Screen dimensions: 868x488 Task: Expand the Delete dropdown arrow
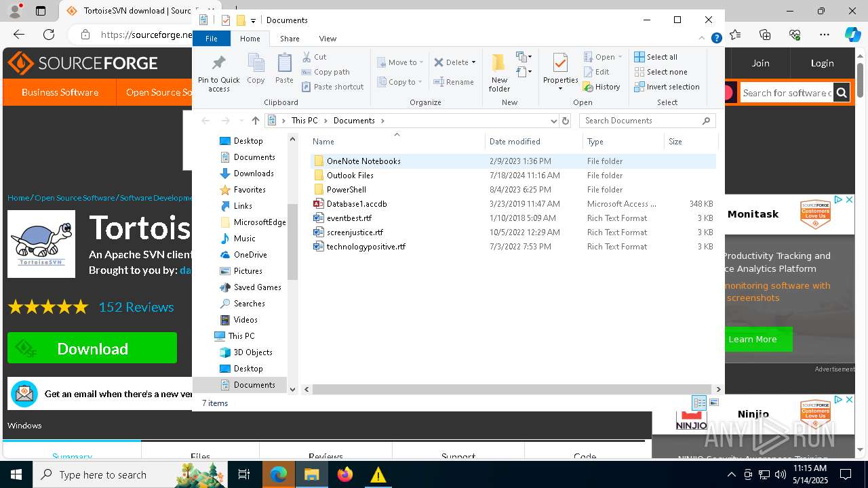pos(473,62)
